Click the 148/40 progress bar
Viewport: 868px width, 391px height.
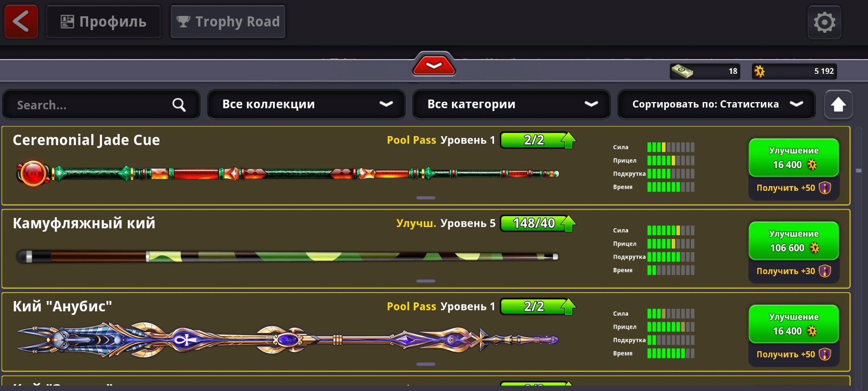tap(534, 223)
